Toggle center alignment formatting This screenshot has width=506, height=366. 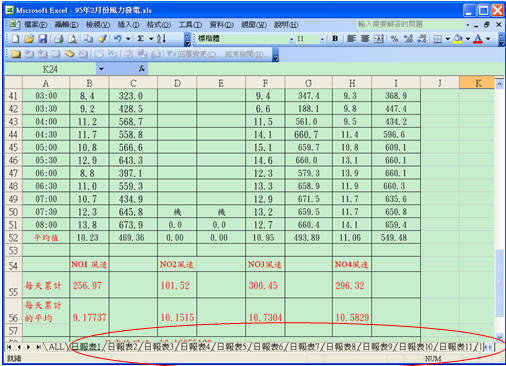click(x=365, y=39)
